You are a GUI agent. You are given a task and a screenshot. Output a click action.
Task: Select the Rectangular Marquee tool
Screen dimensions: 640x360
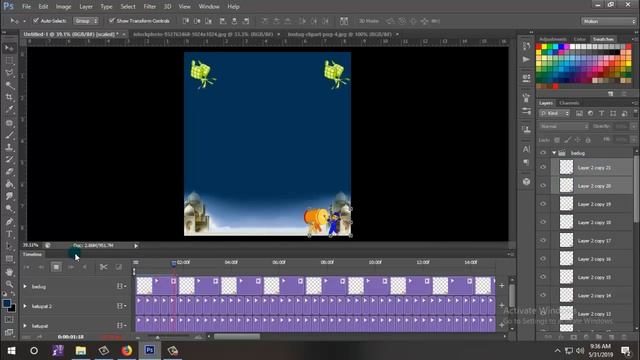[9, 60]
